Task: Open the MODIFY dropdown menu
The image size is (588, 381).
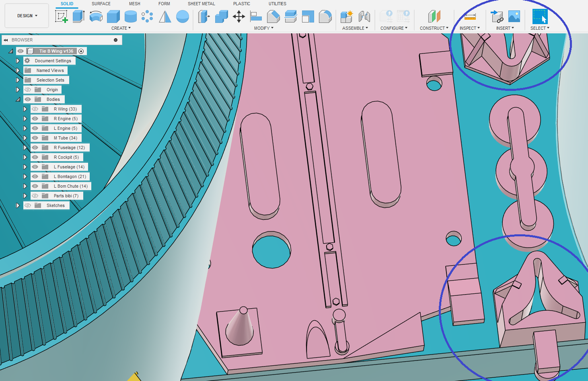Action: 264,28
